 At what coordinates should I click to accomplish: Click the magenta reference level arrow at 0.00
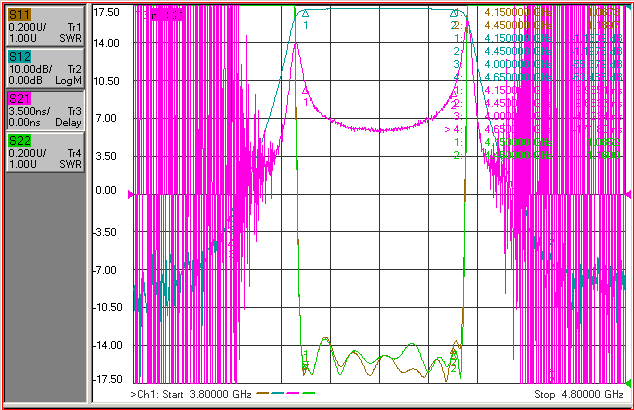[x=131, y=194]
